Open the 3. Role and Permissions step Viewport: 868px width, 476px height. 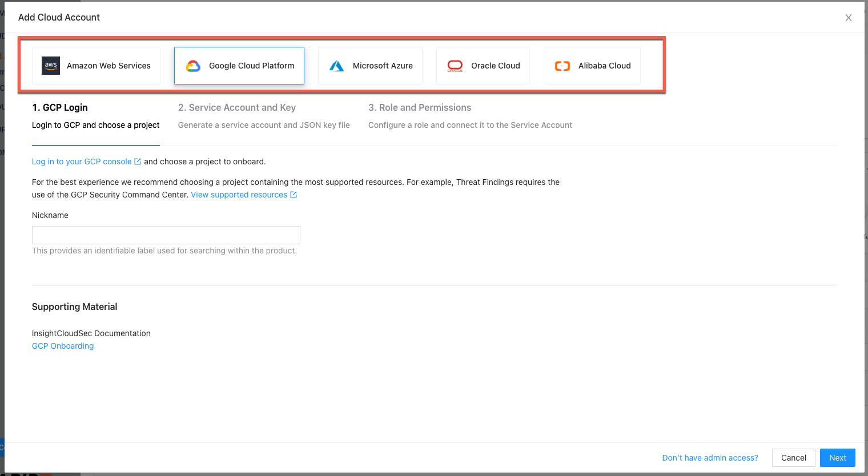click(x=470, y=116)
